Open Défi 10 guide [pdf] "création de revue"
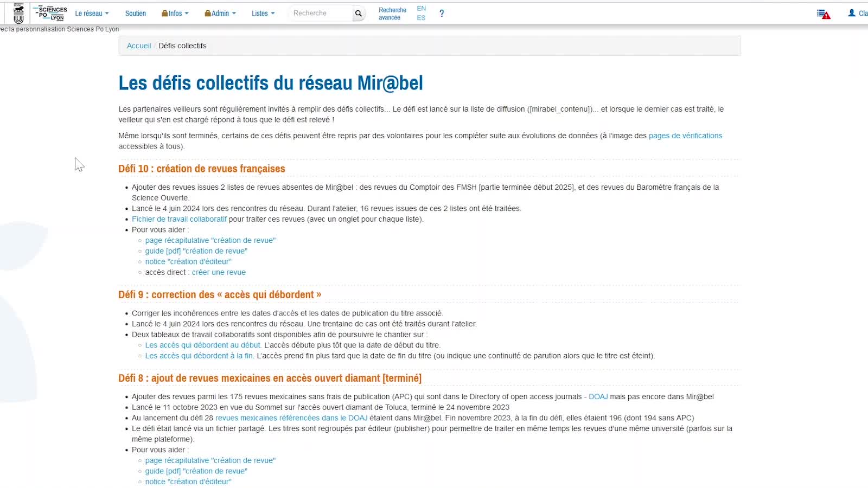868x488 pixels. 196,251
